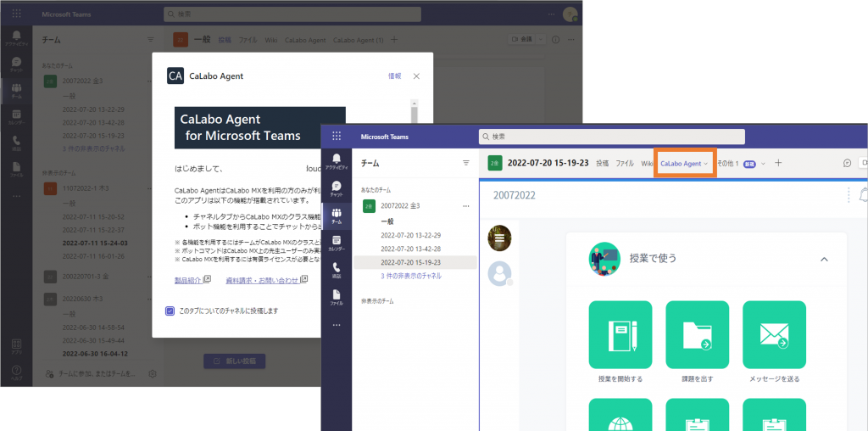Open Files icon in back window sidebar
Viewport: 868px width, 431px height.
pyautogui.click(x=16, y=169)
